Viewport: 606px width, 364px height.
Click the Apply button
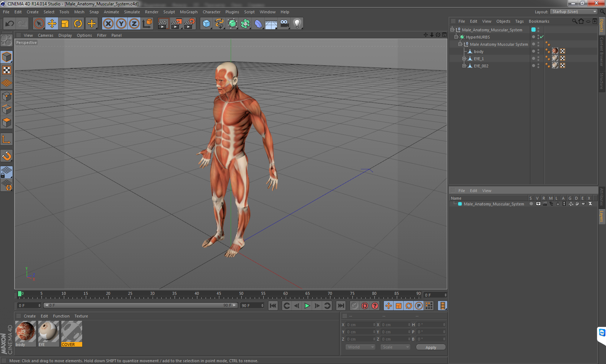431,347
